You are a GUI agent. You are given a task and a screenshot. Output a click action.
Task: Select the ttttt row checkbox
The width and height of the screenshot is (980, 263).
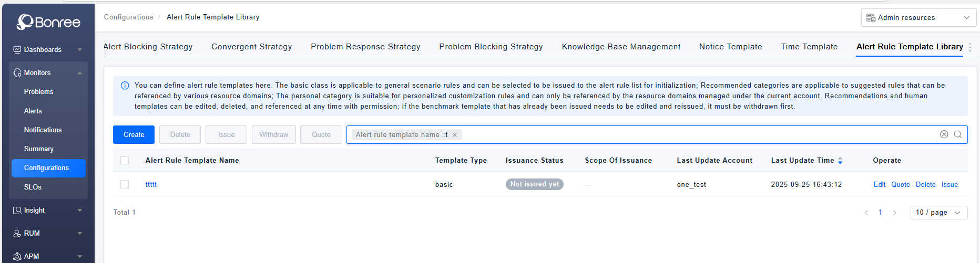[x=125, y=184]
